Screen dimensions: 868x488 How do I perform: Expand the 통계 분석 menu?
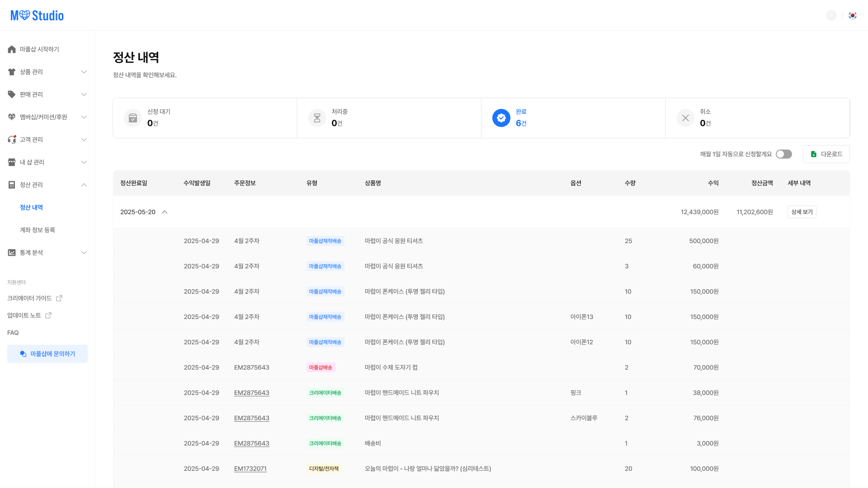coord(84,253)
